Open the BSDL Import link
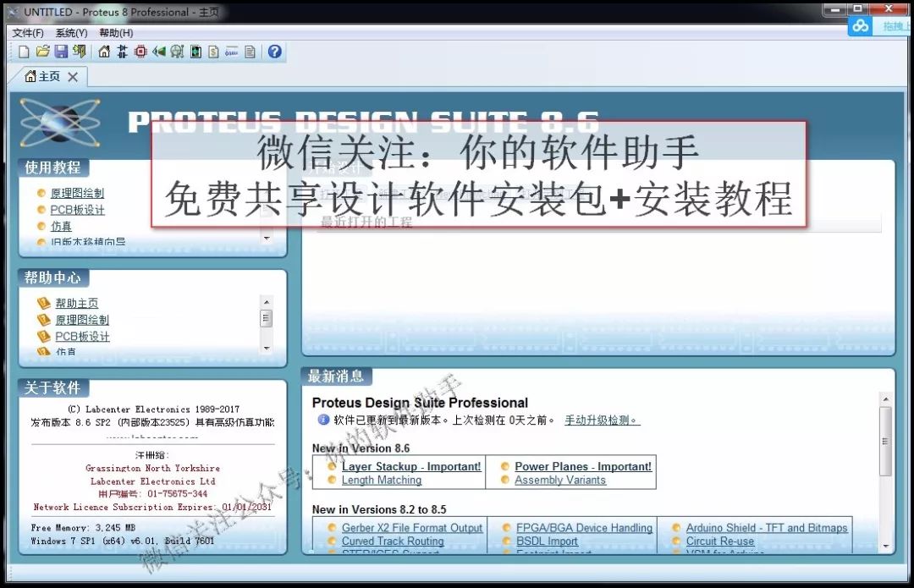Screen dimensions: 914x588 click(x=547, y=541)
